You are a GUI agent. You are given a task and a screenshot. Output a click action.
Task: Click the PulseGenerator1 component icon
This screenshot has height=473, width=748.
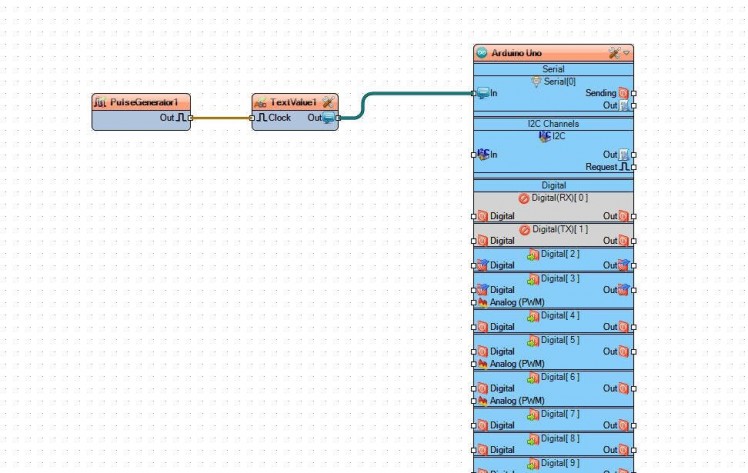(x=100, y=102)
